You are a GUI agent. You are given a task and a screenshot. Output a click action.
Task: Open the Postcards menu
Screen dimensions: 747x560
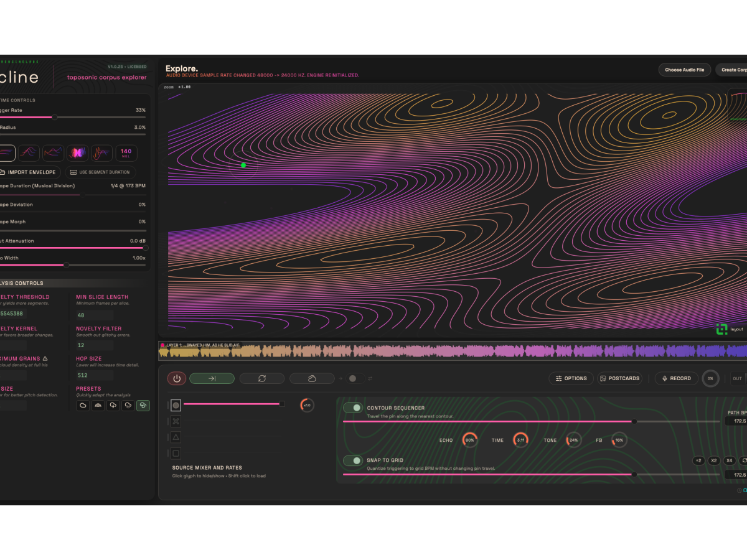tap(620, 378)
